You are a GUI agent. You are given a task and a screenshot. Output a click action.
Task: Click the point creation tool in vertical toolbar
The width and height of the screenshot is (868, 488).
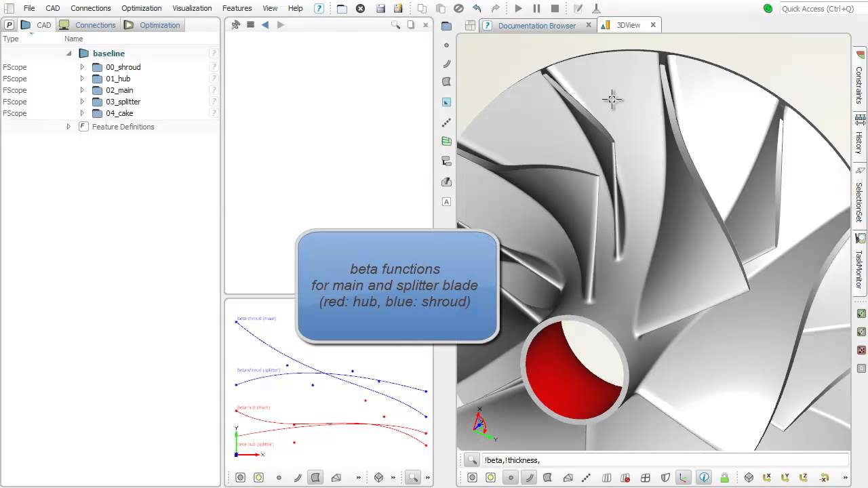tap(446, 45)
